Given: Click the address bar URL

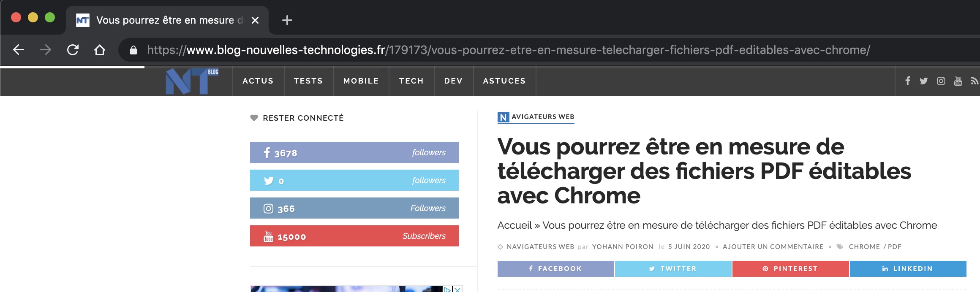Looking at the screenshot, I should pyautogui.click(x=507, y=50).
